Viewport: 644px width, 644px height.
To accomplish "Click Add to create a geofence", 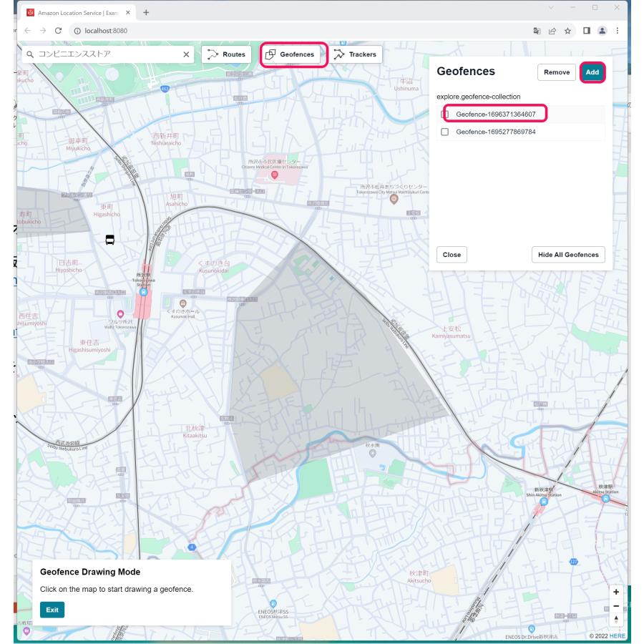I will (x=592, y=72).
